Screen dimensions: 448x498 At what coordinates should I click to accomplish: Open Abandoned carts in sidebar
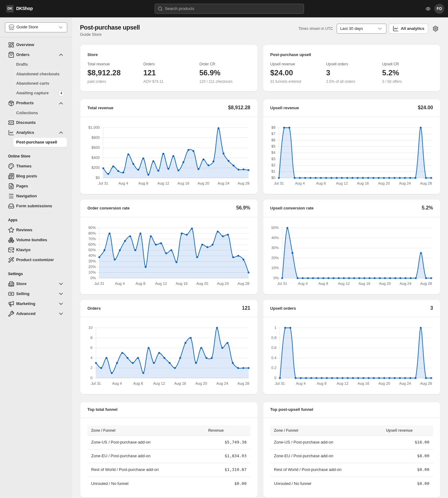tap(33, 83)
